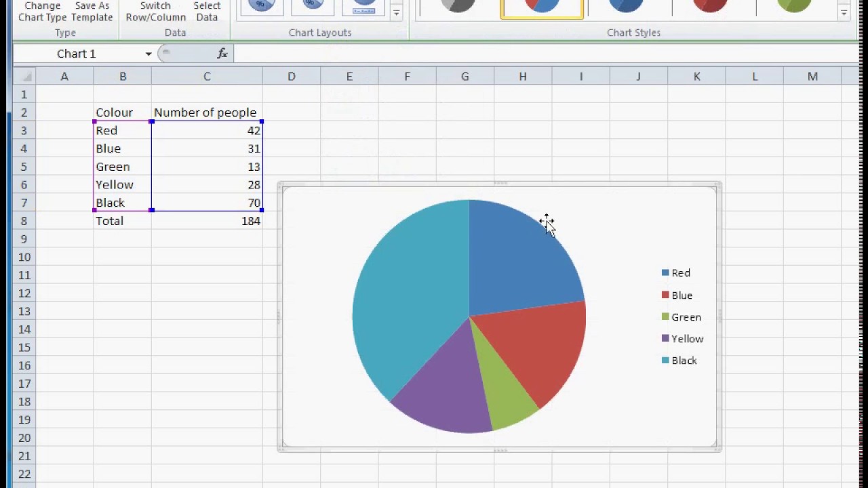
Task: Click Change Chart Type button
Action: 42,12
